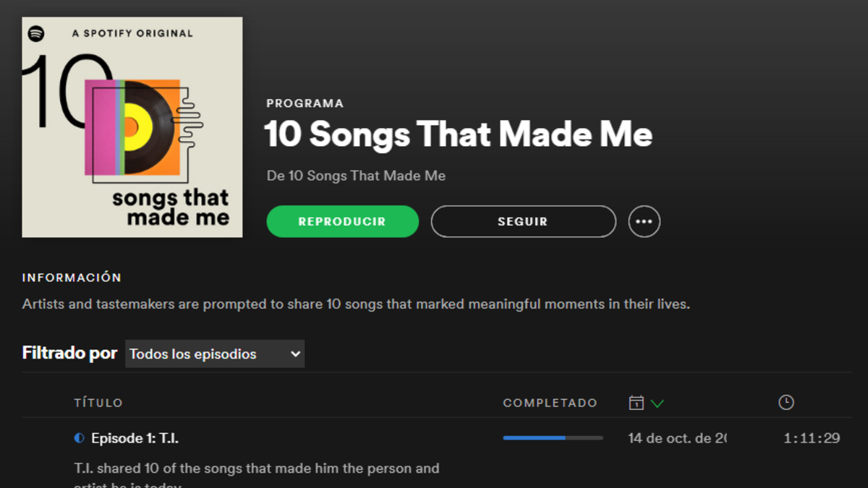Click the show description under INFORMACIÓN
Image resolution: width=868 pixels, height=488 pixels.
(x=356, y=304)
